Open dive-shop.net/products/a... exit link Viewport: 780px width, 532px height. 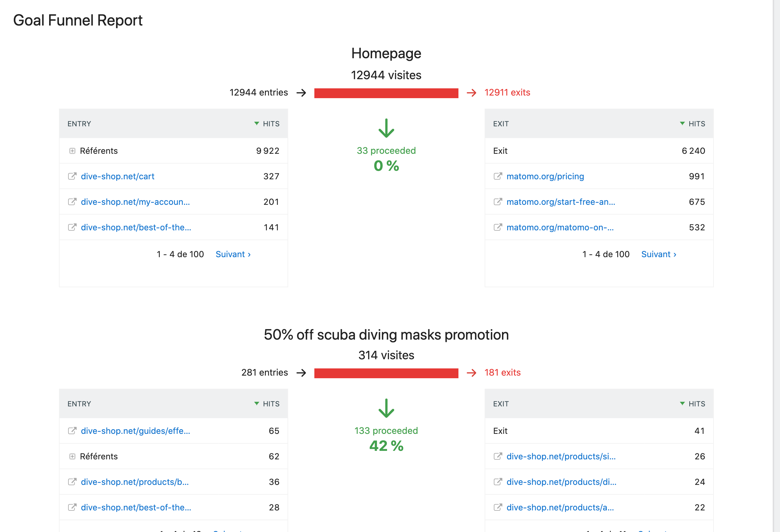tap(560, 507)
